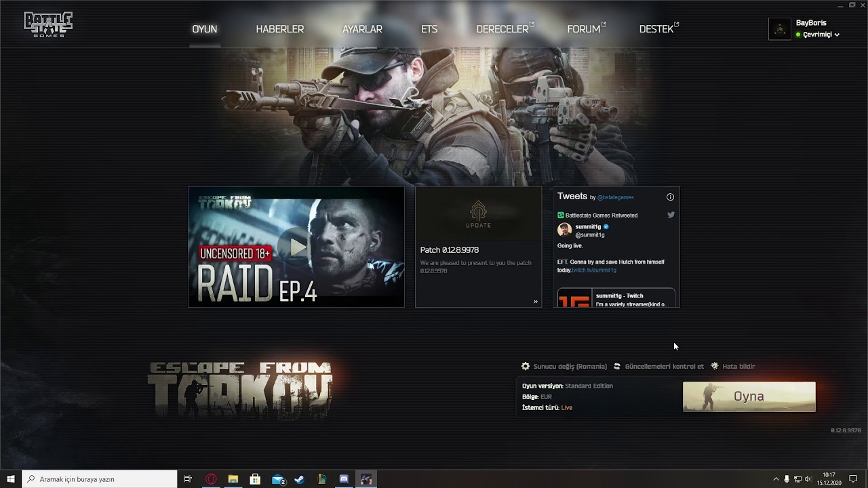Close the launcher window

[x=863, y=5]
